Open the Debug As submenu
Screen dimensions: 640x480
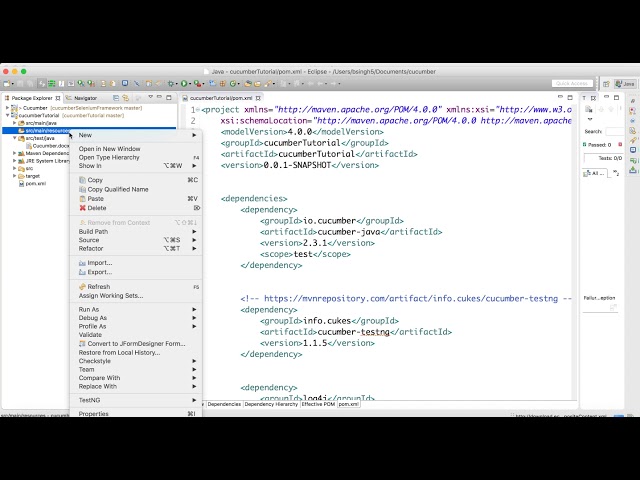tap(136, 318)
